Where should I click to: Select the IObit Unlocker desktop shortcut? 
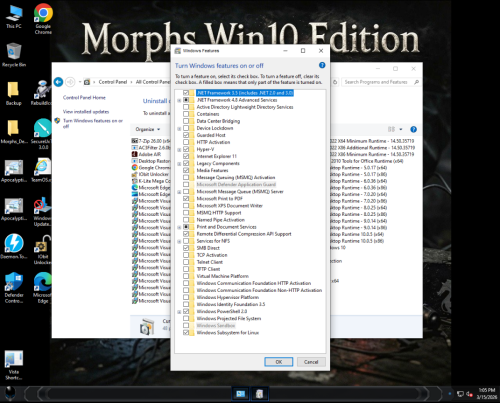click(x=42, y=250)
